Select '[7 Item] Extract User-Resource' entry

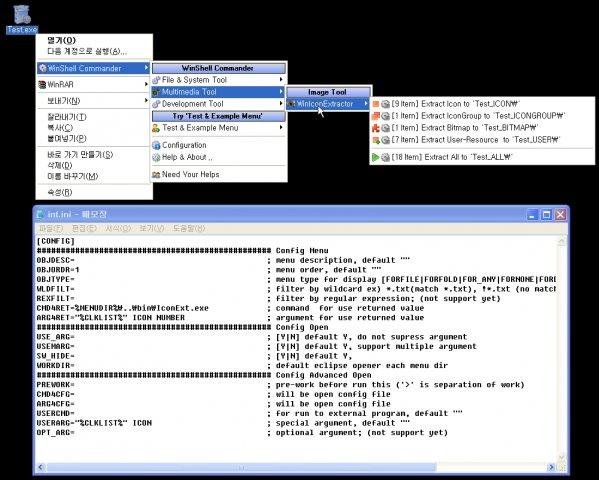pyautogui.click(x=482, y=140)
